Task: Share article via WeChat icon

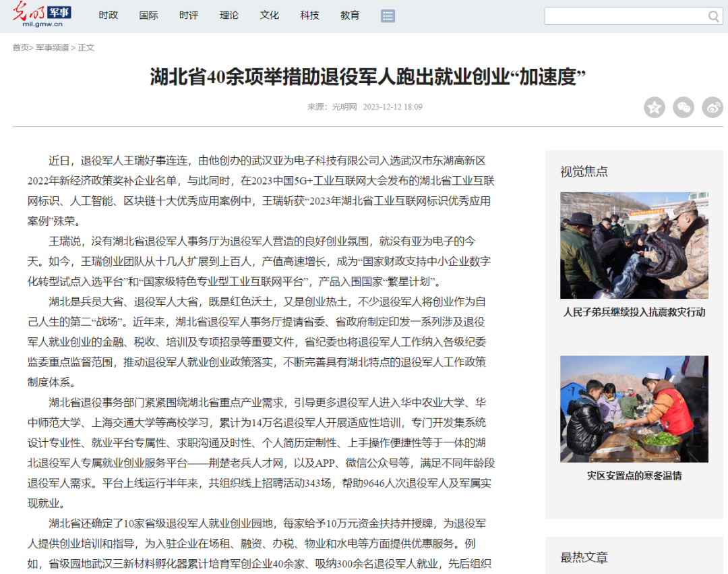Action: coord(684,107)
